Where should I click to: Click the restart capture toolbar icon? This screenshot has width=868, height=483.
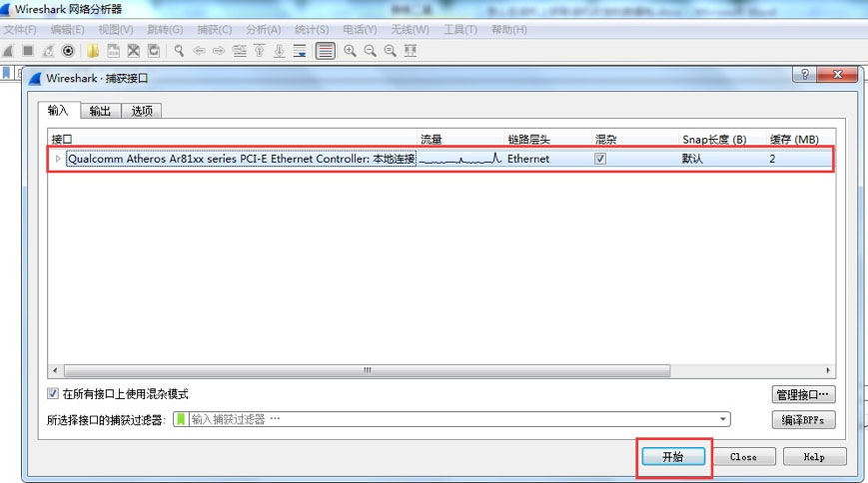(x=48, y=51)
